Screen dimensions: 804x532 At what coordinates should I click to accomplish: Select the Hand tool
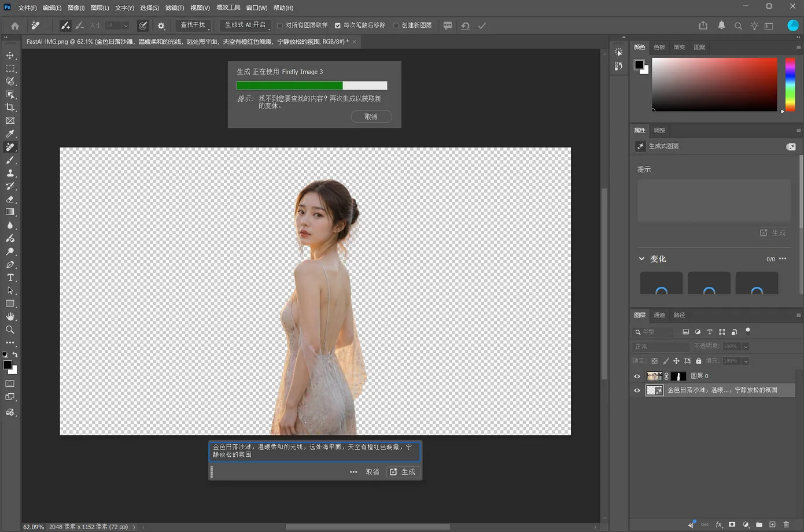[10, 316]
